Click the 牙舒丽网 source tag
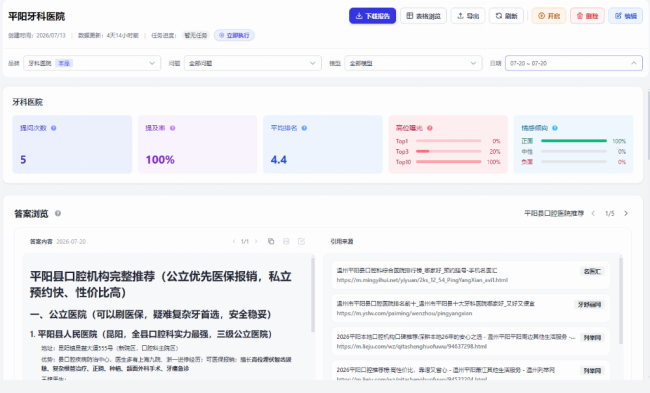The image size is (650, 393). (589, 305)
